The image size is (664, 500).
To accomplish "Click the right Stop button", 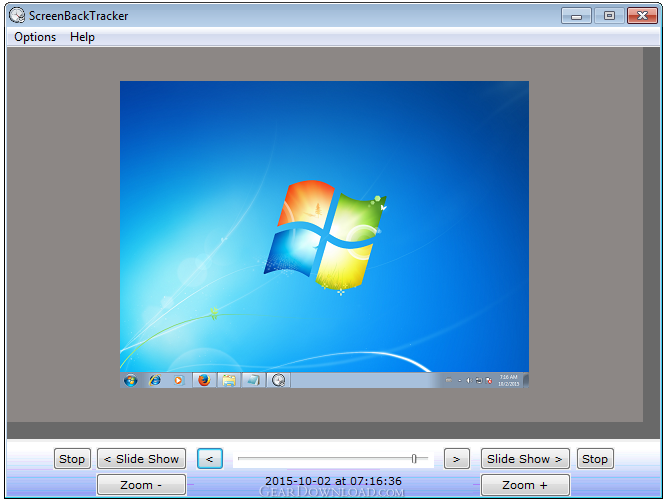I will (595, 459).
